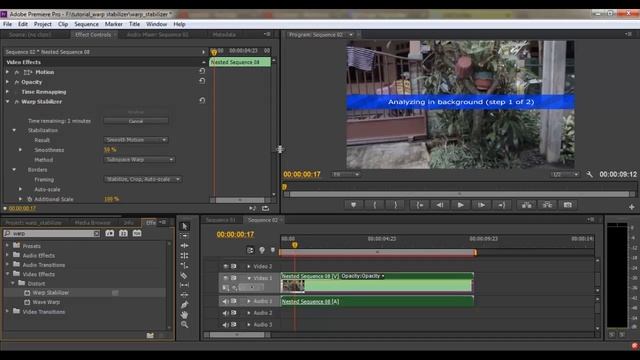The width and height of the screenshot is (640, 360).
Task: Open the Framing dropdown
Action: pyautogui.click(x=142, y=179)
